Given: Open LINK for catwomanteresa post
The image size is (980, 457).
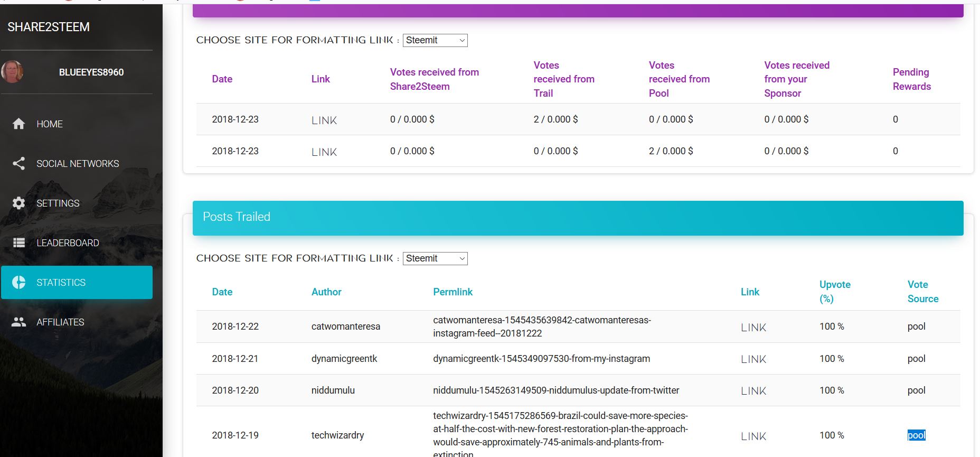Looking at the screenshot, I should pyautogui.click(x=753, y=328).
